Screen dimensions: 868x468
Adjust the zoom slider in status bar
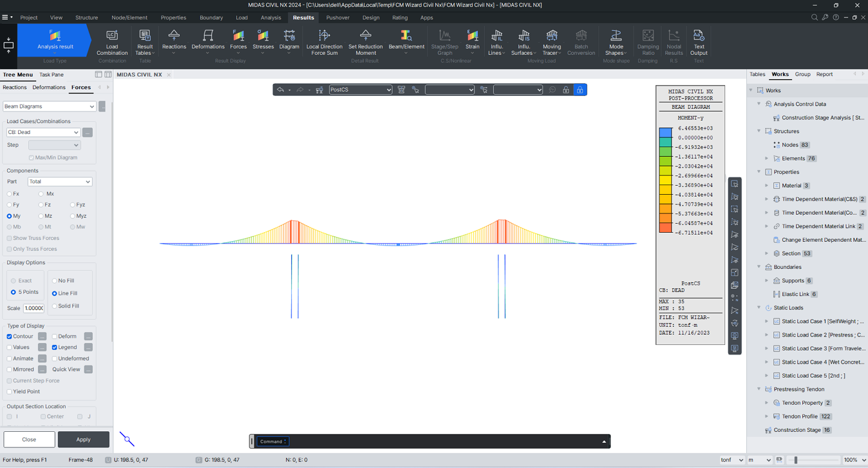coord(796,460)
